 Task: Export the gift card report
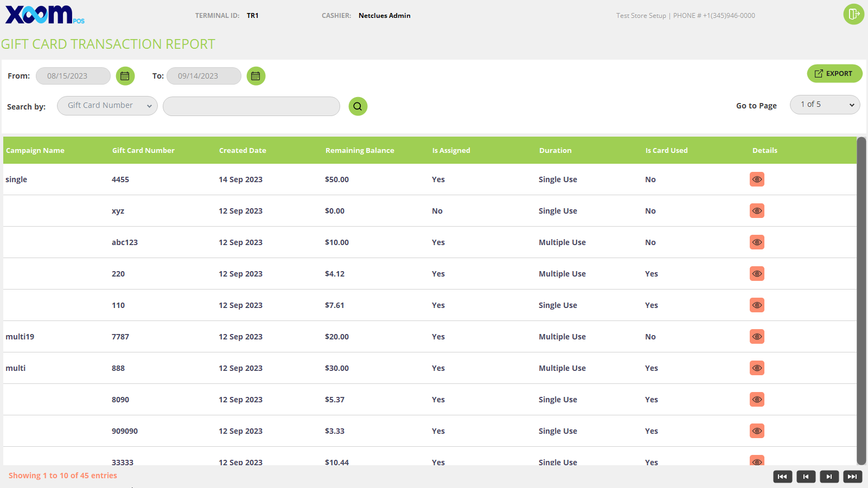click(x=834, y=74)
